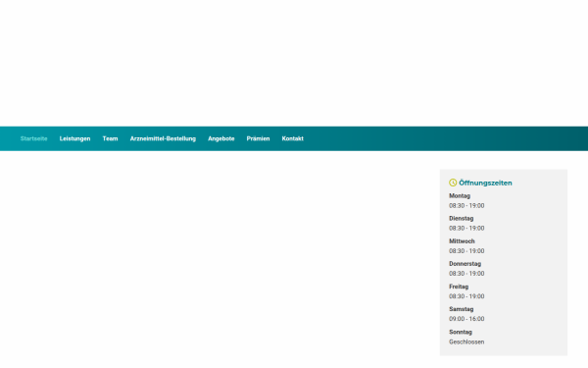Click Samstag hours 09:00 - 16:00
Viewport: 588px width, 368px height.
pos(466,319)
